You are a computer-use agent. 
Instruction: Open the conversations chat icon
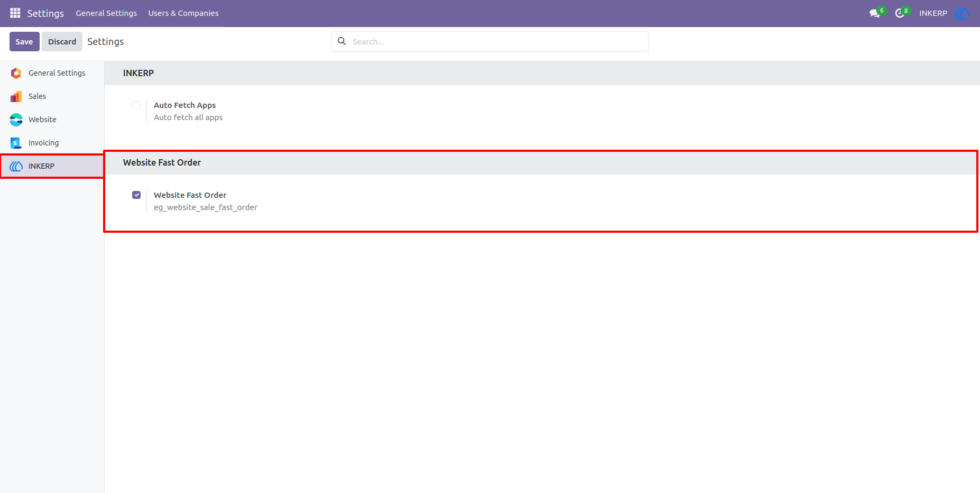pyautogui.click(x=875, y=13)
